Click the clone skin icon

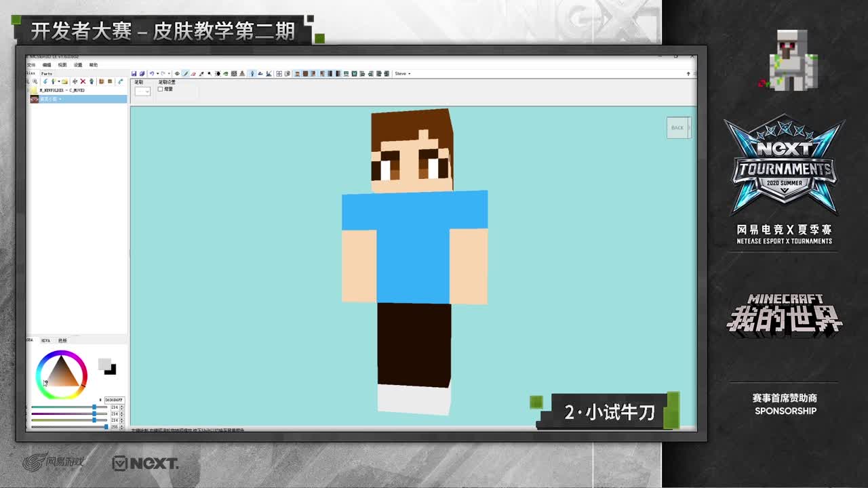[92, 81]
